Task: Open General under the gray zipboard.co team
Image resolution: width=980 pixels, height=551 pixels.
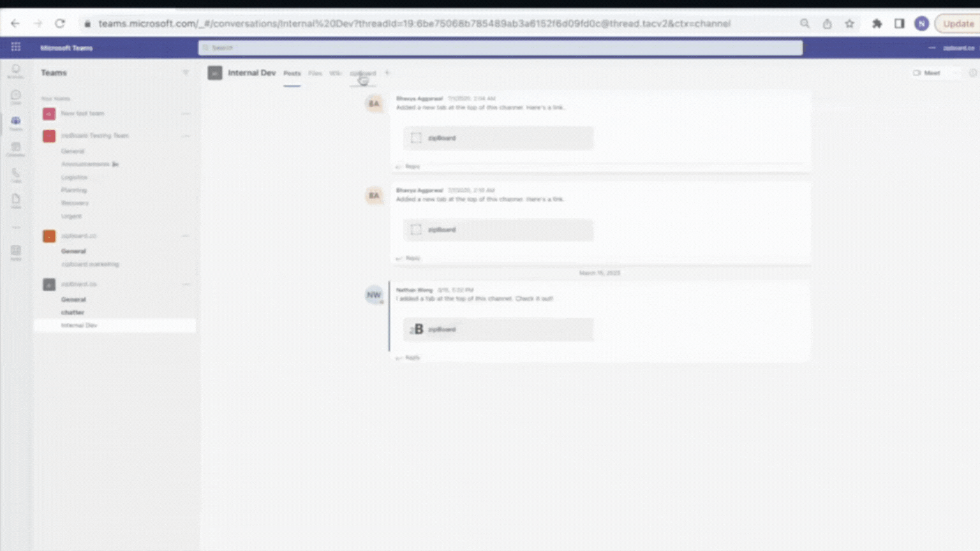Action: [x=73, y=300]
